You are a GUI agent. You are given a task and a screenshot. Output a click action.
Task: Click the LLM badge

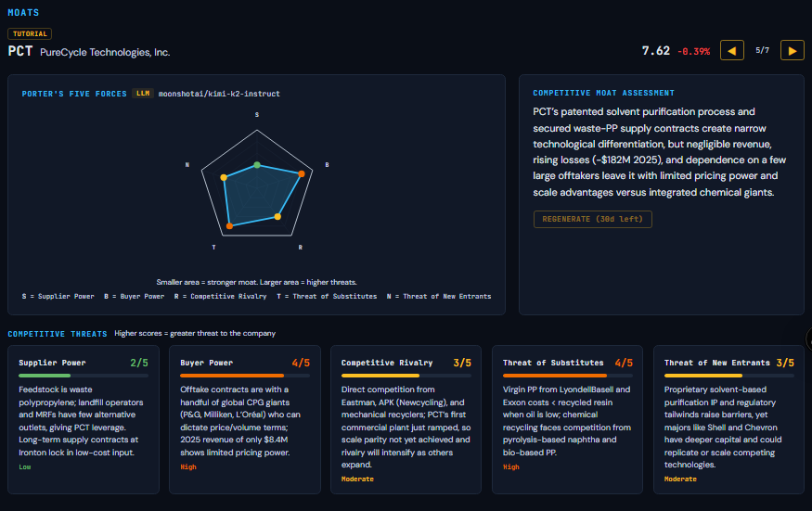143,93
